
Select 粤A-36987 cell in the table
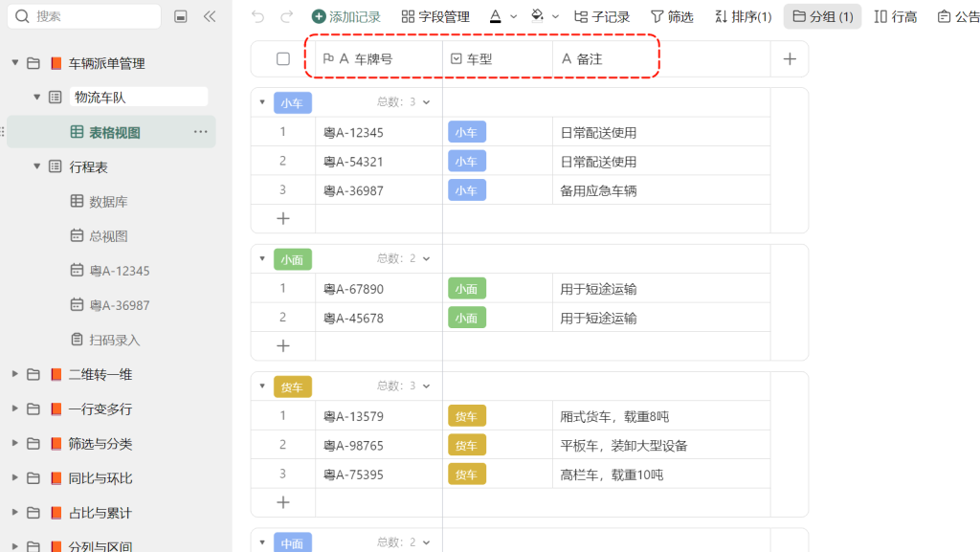pos(379,190)
